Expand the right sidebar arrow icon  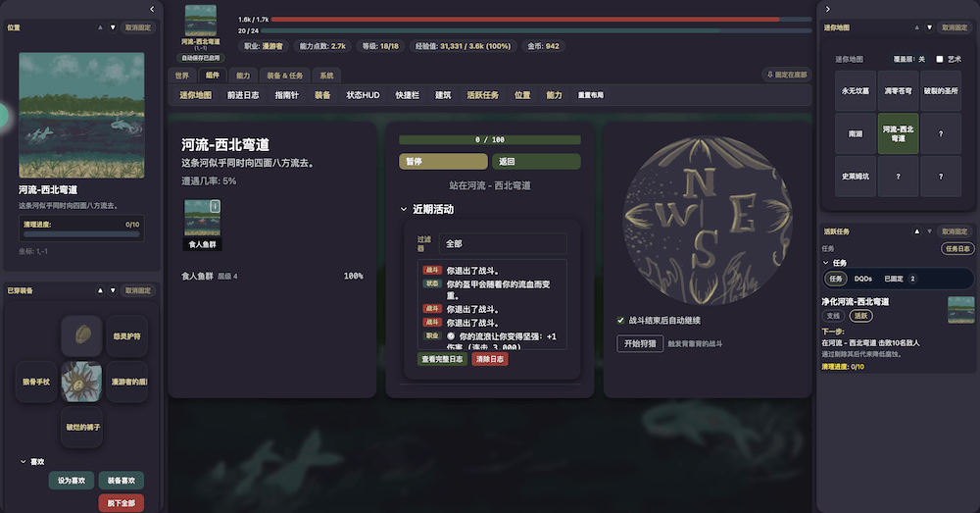pyautogui.click(x=827, y=9)
